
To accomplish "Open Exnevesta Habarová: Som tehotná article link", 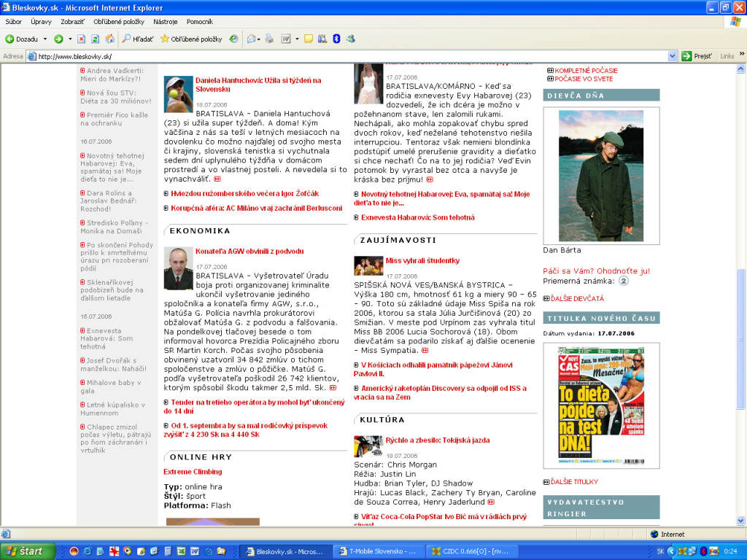I will click(417, 217).
